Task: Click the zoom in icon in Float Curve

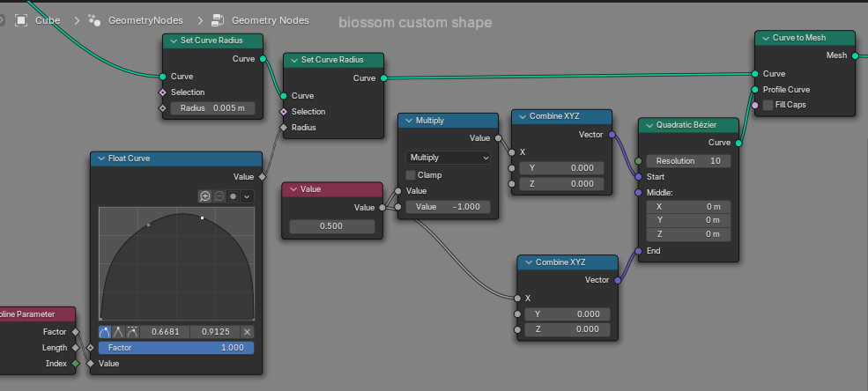Action: pos(204,195)
